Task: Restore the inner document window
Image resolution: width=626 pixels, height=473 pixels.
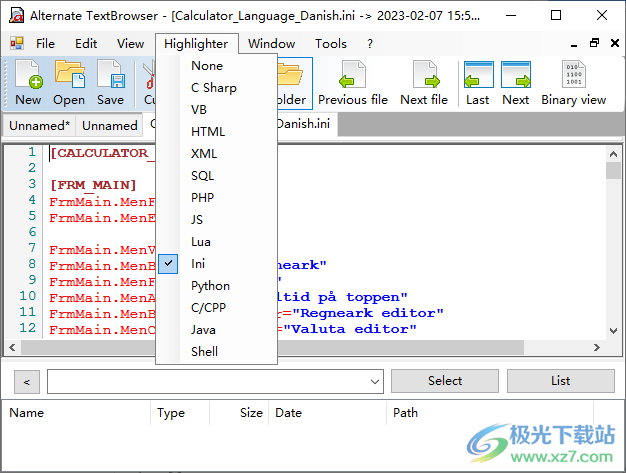Action: pos(594,43)
